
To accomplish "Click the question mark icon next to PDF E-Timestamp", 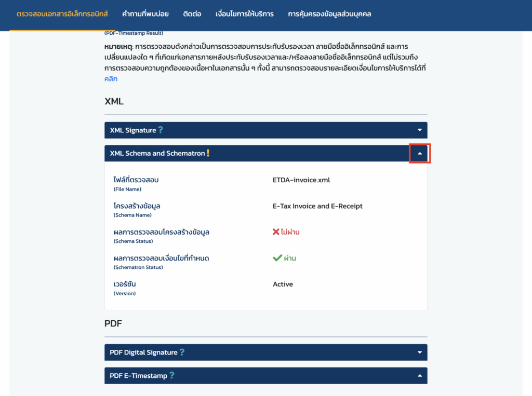I will click(x=171, y=375).
